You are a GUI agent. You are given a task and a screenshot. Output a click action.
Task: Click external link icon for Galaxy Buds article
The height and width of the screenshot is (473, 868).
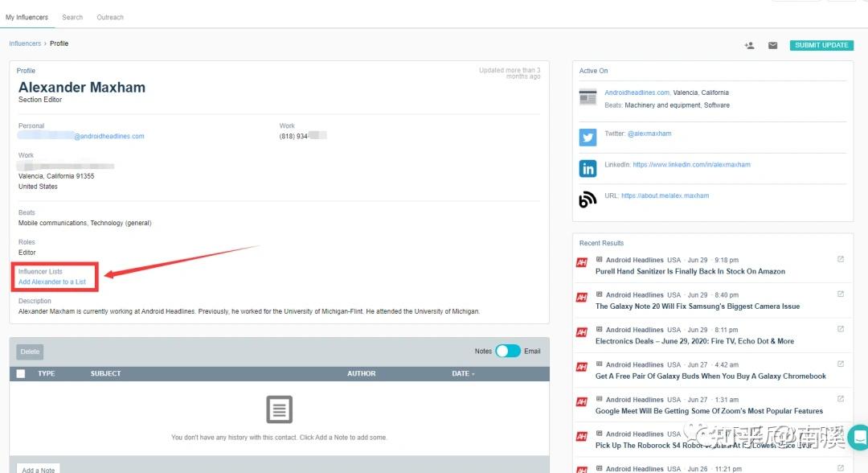[x=841, y=364]
